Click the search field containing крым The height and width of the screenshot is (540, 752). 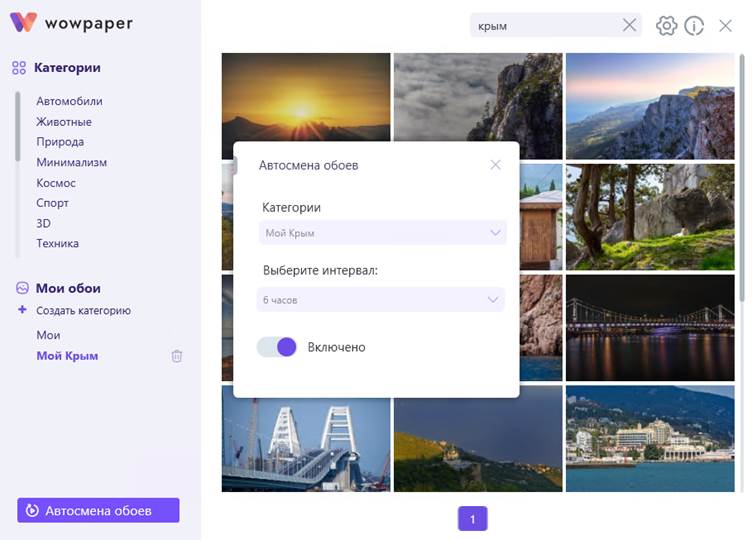(545, 26)
